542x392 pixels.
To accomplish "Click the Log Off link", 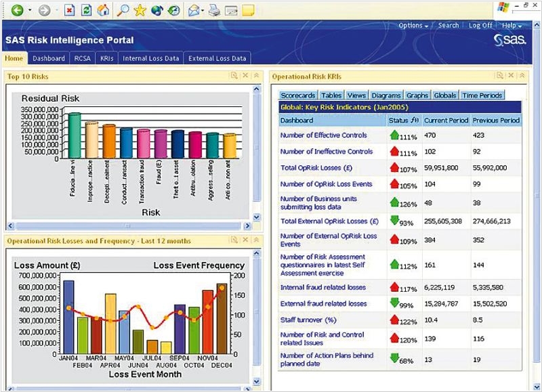I will pos(480,26).
